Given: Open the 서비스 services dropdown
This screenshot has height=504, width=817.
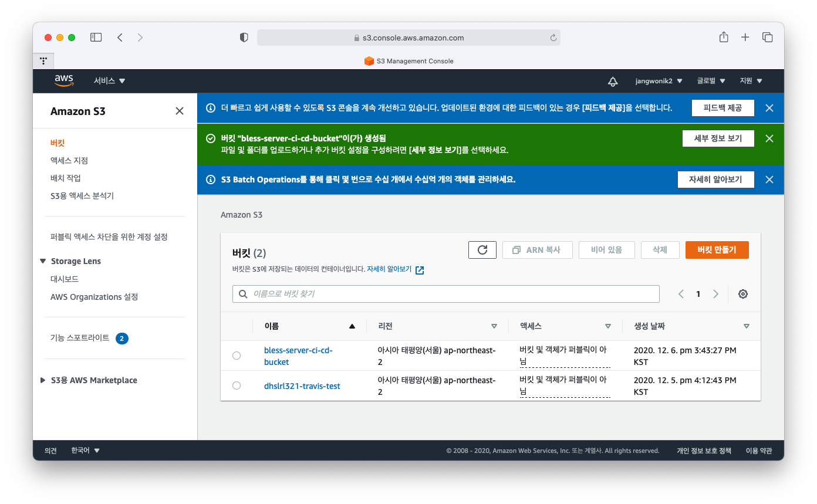Looking at the screenshot, I should pyautogui.click(x=110, y=81).
